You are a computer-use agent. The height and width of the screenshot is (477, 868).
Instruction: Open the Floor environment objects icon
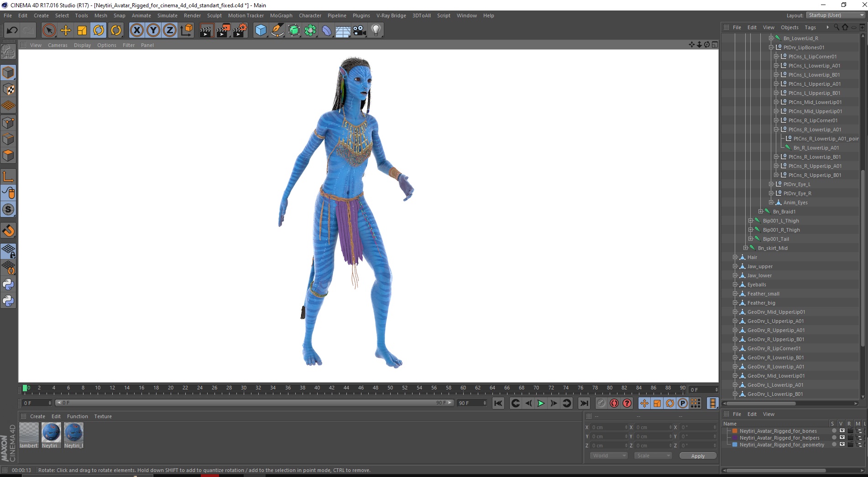(x=343, y=31)
